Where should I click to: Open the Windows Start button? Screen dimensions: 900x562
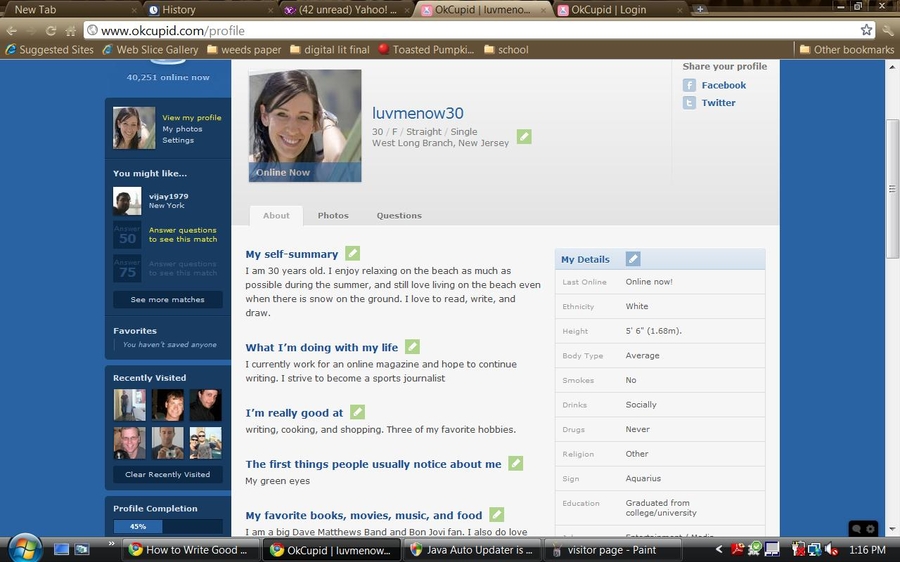(x=23, y=549)
